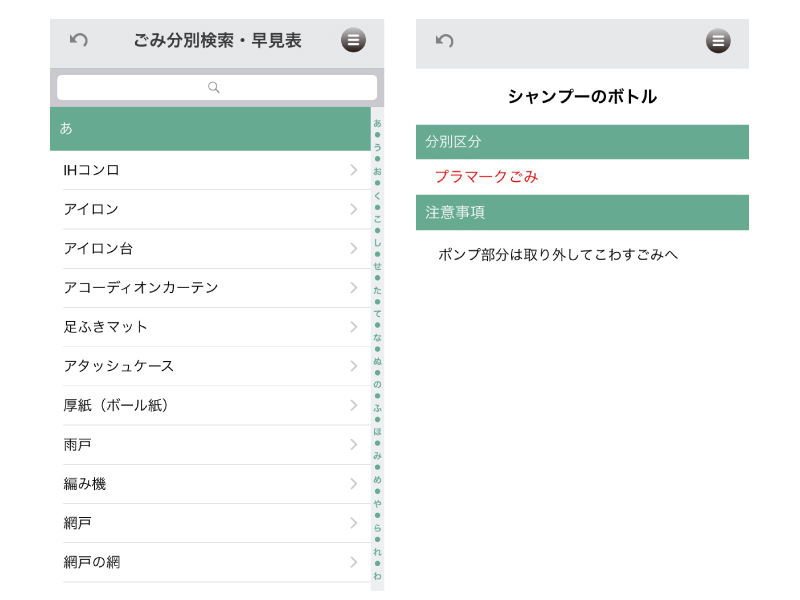Choose 編み機 from the list
Image resolution: width=800 pixels, height=600 pixels.
click(85, 484)
